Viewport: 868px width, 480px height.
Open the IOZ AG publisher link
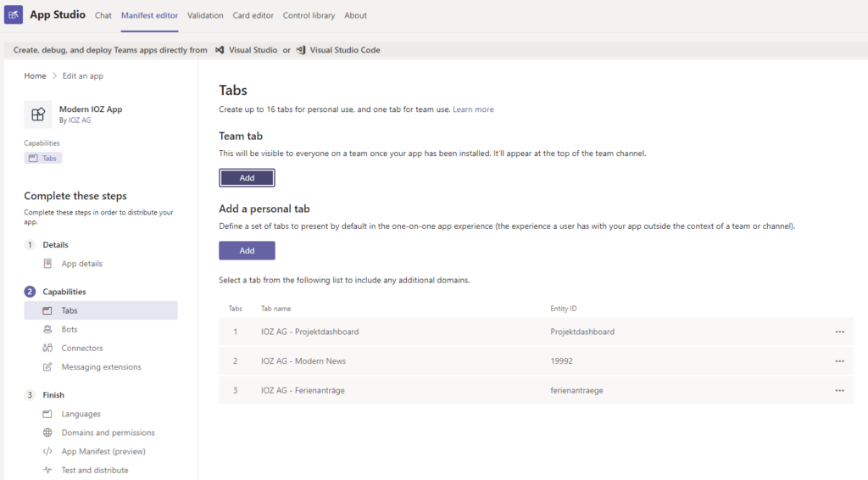pos(80,120)
